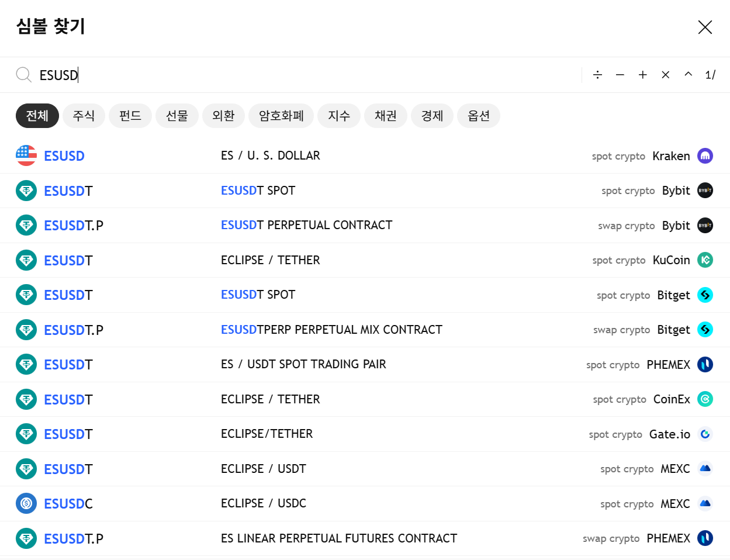The height and width of the screenshot is (560, 730).
Task: Click Tether icon in Bybit swap row
Action: click(x=26, y=225)
